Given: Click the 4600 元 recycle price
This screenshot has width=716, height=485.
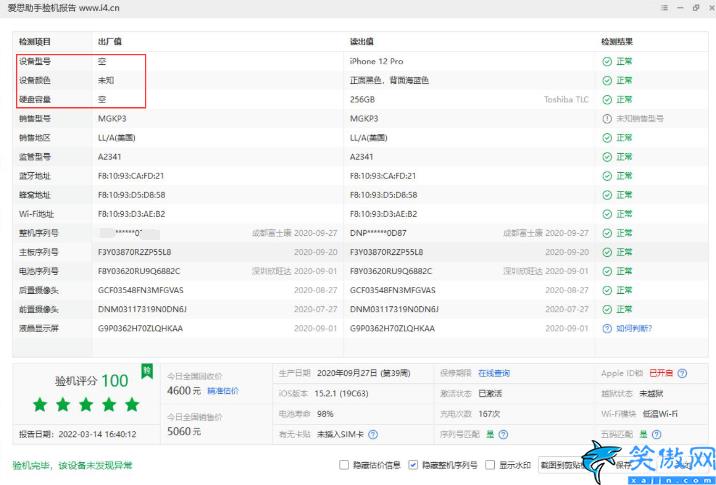Looking at the screenshot, I should 184,391.
